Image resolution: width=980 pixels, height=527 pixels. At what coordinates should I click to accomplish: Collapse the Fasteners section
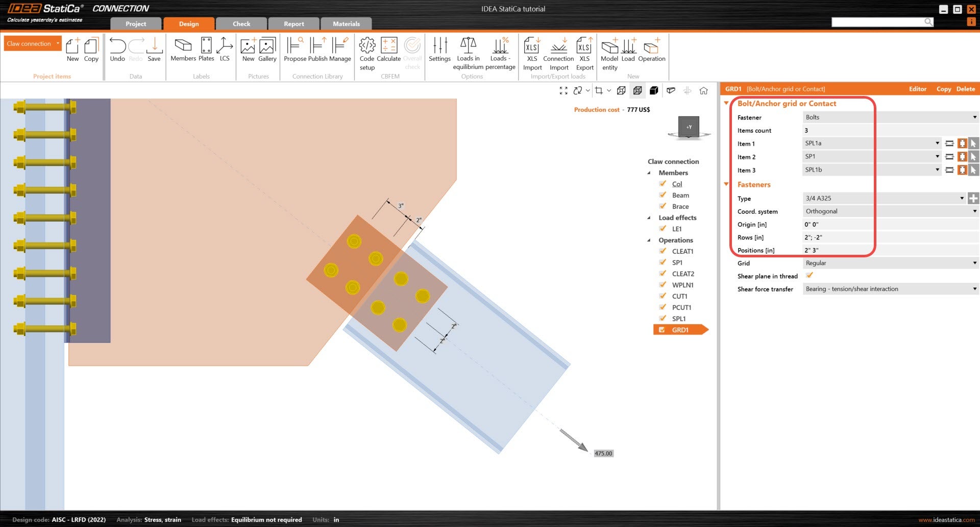726,184
